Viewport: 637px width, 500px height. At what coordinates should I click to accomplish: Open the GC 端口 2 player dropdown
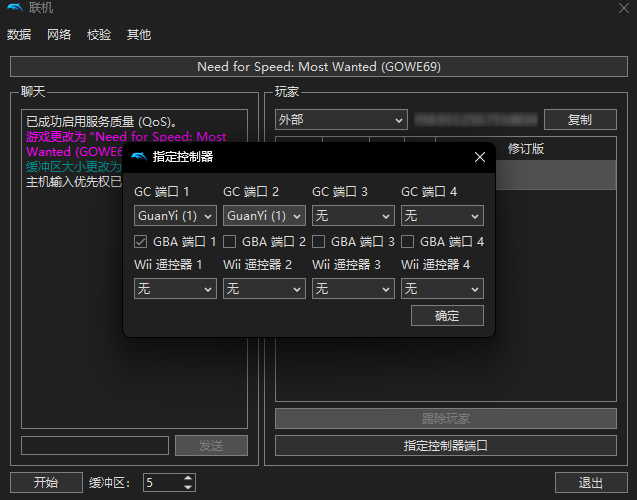(x=264, y=216)
